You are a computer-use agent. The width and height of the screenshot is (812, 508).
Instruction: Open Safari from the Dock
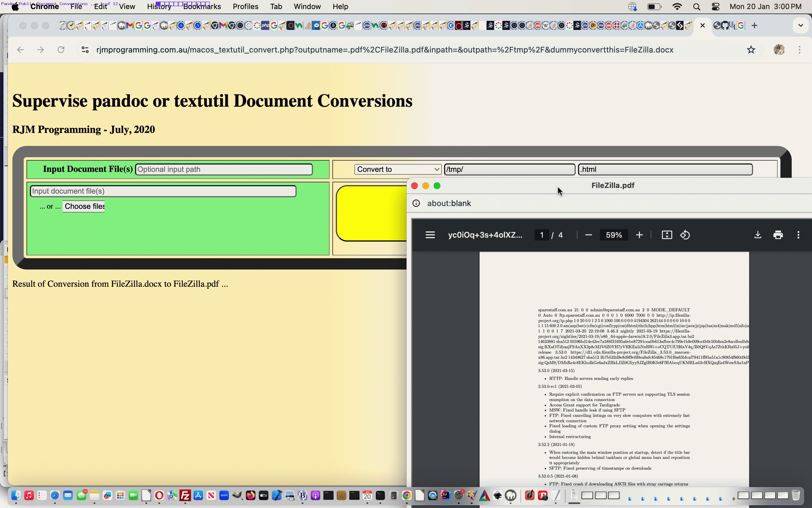point(55,495)
